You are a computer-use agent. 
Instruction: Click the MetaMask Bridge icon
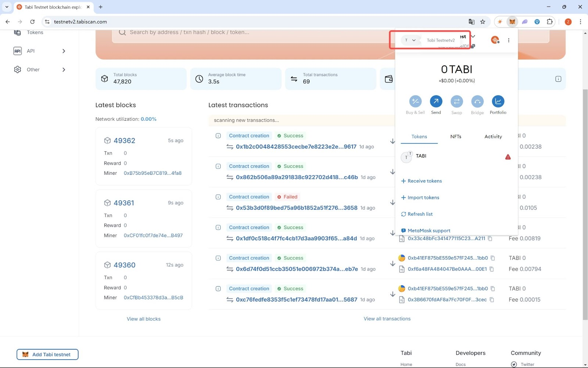(x=477, y=101)
